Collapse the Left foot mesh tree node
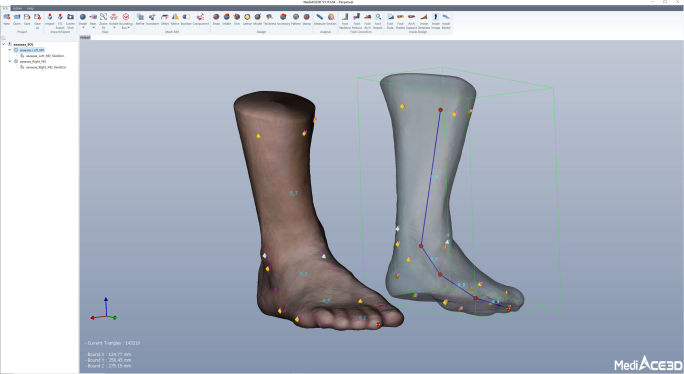Viewport: 684px width, 374px height. click(x=10, y=50)
